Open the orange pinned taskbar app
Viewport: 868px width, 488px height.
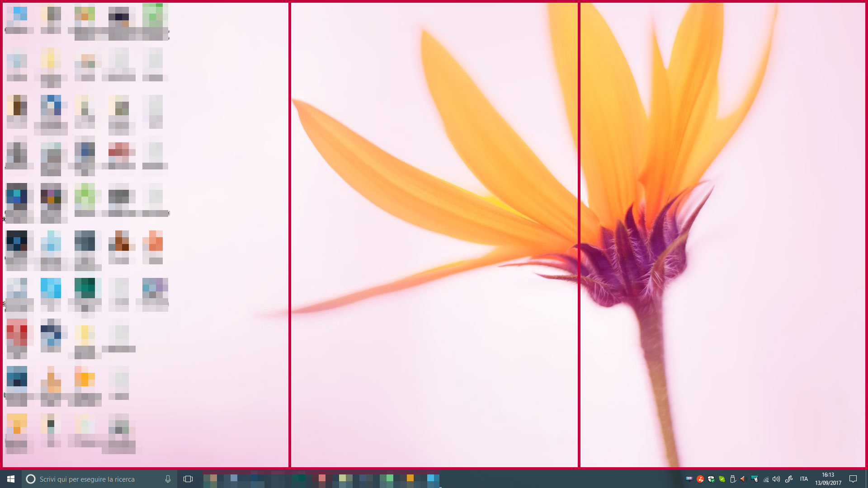[x=410, y=479]
